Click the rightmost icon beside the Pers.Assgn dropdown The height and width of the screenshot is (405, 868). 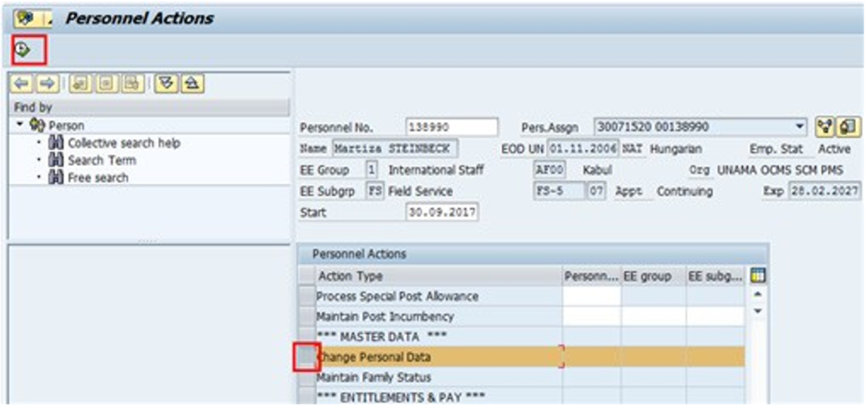click(845, 126)
